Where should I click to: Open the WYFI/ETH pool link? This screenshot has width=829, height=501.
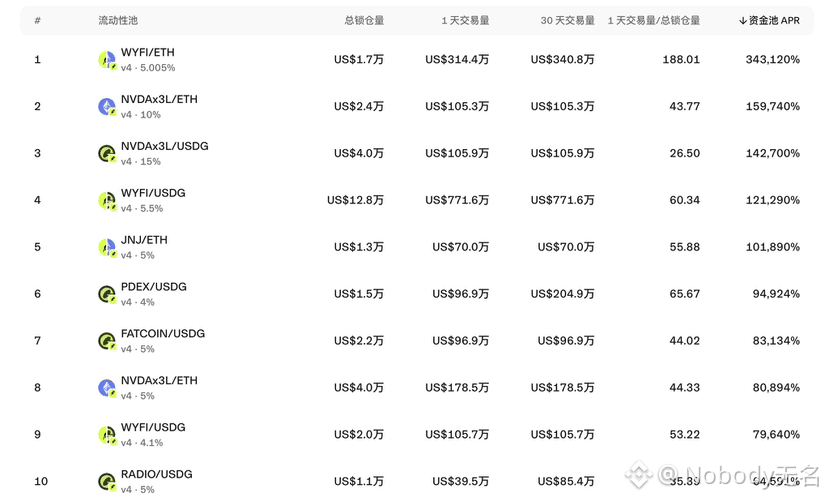148,52
